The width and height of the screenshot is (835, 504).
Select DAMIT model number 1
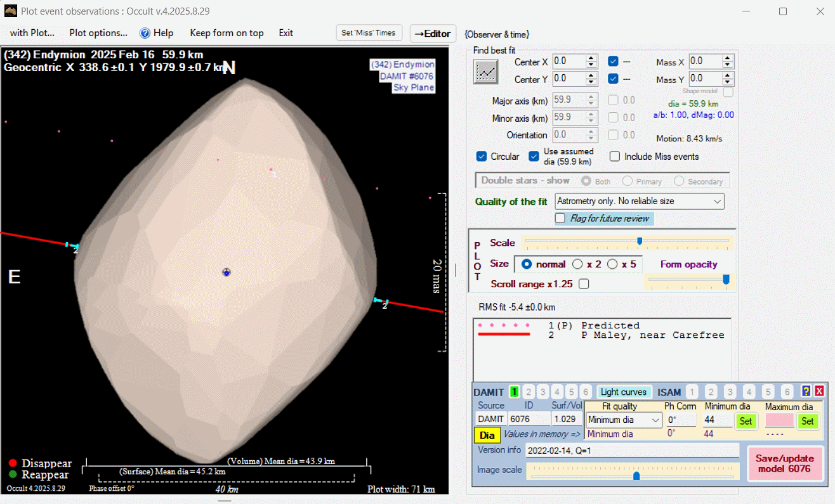(515, 392)
